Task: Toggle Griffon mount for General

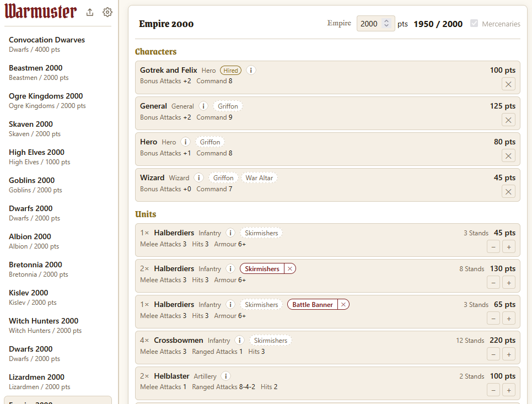Action: [x=228, y=106]
